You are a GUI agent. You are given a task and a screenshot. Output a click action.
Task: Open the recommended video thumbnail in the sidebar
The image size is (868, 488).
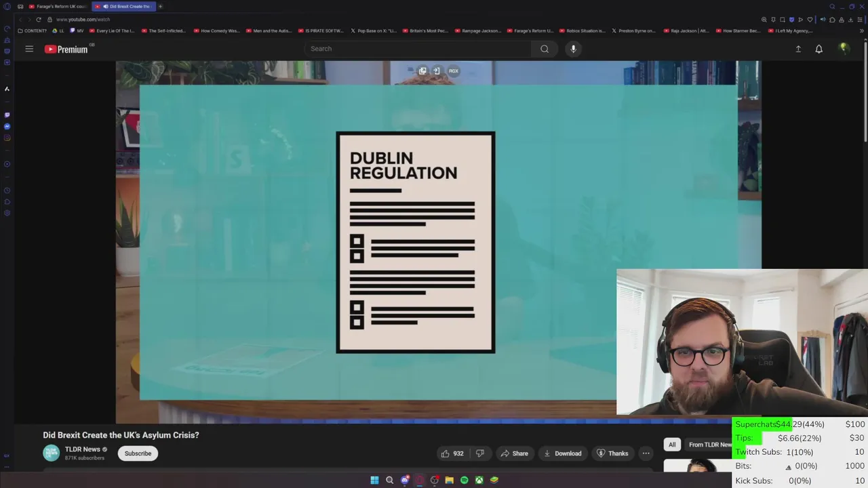(x=697, y=465)
